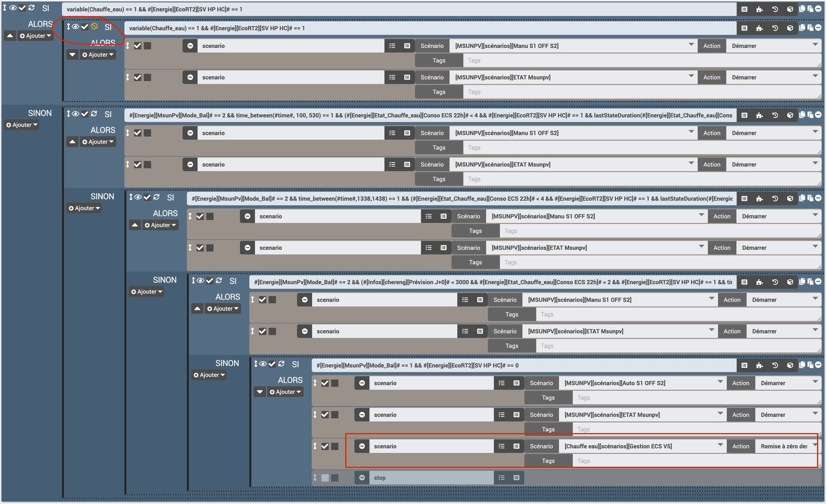Toggle eye visibility icon on the topmost SI block
Viewport: 826px width, 504px height.
click(x=13, y=8)
